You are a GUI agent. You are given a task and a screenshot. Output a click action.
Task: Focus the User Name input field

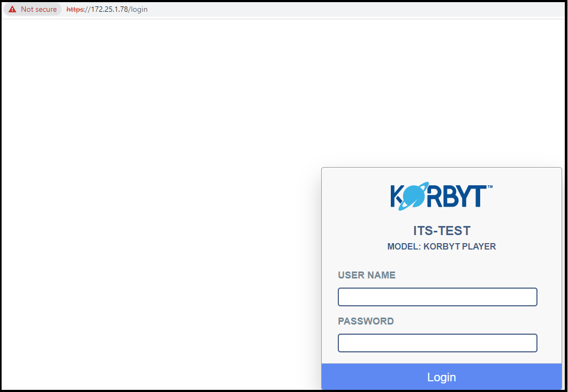point(437,297)
